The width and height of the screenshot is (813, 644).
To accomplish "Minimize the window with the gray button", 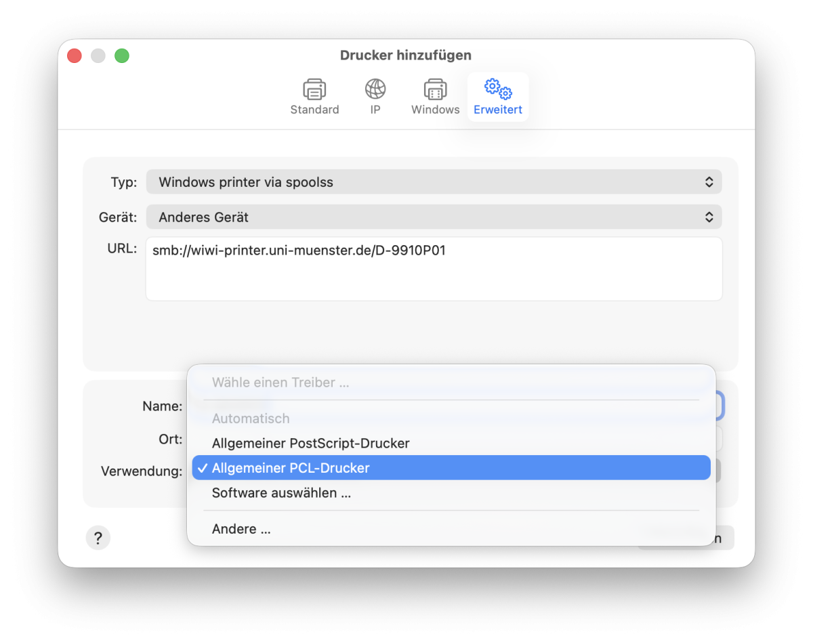I will point(98,56).
